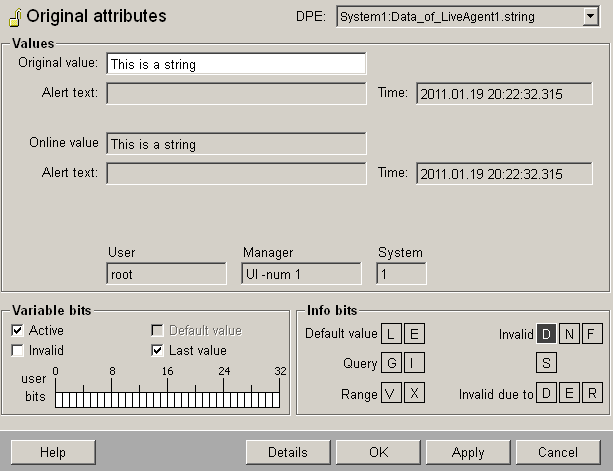Click into the Original value text field

[236, 64]
